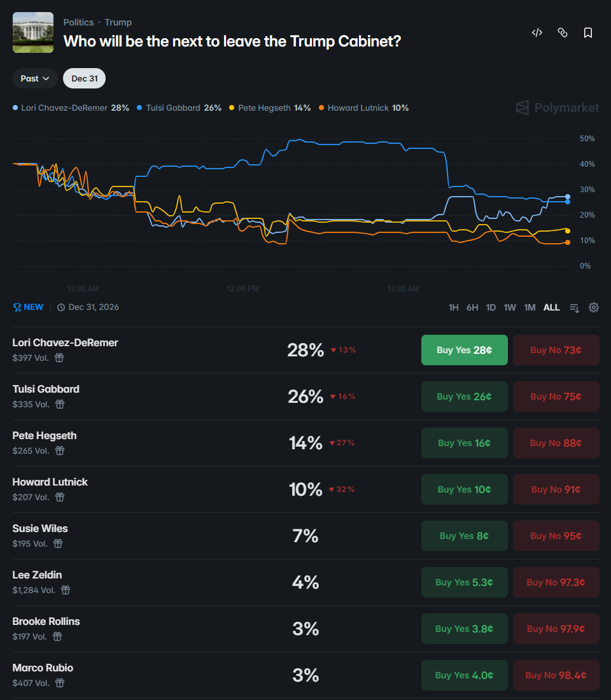Click the White House market thumbnail
Image resolution: width=611 pixels, height=700 pixels.
click(33, 32)
